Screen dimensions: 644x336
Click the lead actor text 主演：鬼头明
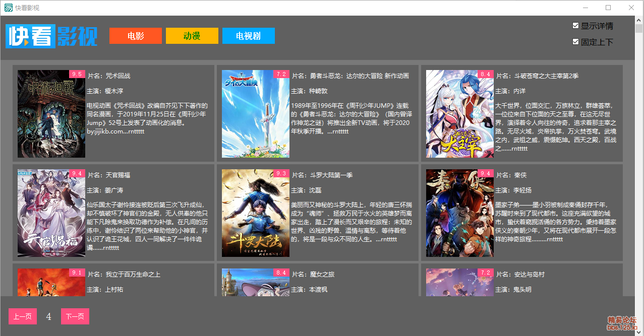click(x=513, y=290)
